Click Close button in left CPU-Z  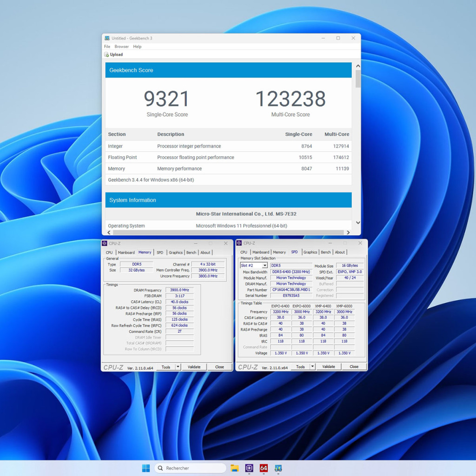[x=219, y=367]
